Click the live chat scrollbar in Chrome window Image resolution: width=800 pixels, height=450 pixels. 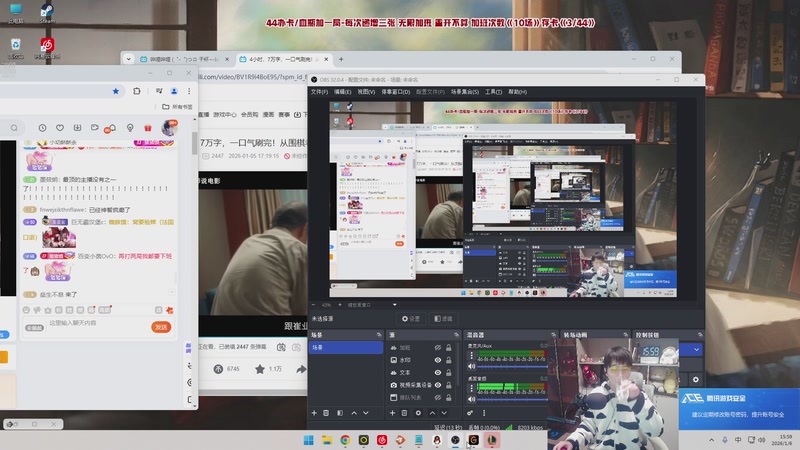pos(194,143)
